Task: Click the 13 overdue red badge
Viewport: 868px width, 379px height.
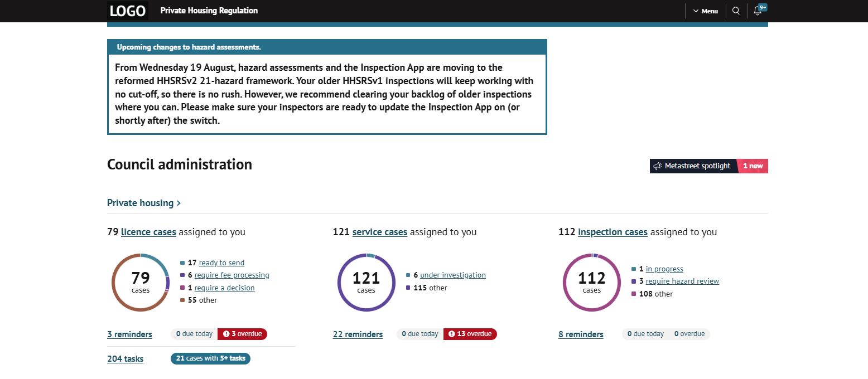Action: tap(470, 334)
